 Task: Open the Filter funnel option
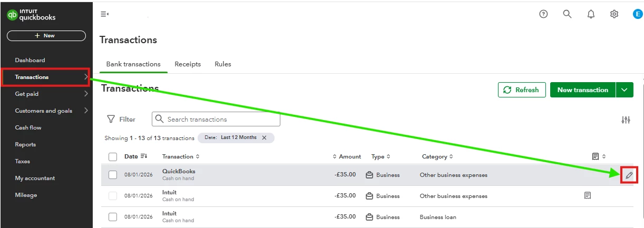click(x=121, y=120)
